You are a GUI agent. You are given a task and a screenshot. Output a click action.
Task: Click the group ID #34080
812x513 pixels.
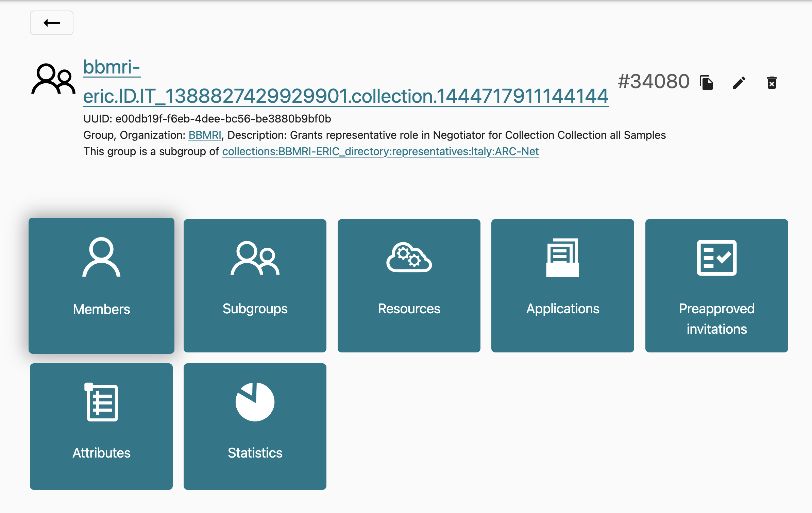click(x=654, y=82)
